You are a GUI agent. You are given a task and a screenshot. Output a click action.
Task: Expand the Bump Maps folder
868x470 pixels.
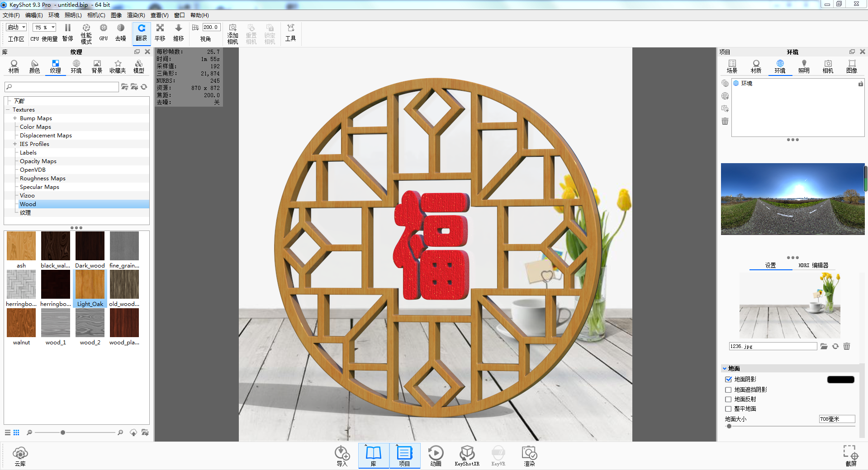pyautogui.click(x=15, y=118)
